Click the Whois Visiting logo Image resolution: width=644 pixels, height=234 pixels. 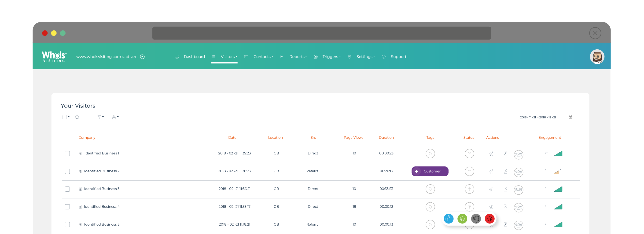click(54, 56)
